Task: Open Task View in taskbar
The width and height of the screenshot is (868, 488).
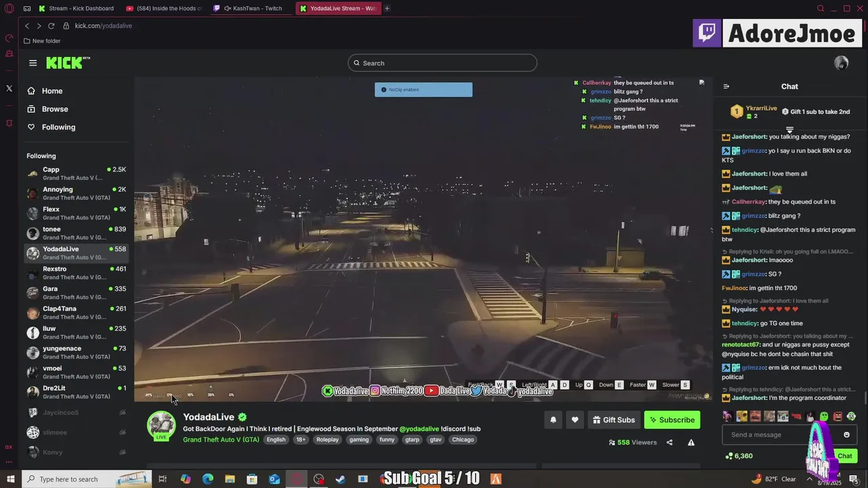Action: tap(163, 479)
